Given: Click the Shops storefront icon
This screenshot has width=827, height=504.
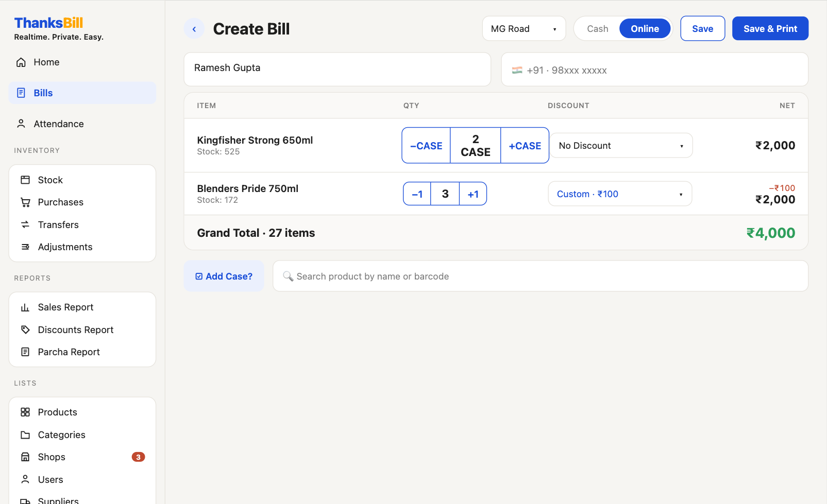Looking at the screenshot, I should click(25, 457).
